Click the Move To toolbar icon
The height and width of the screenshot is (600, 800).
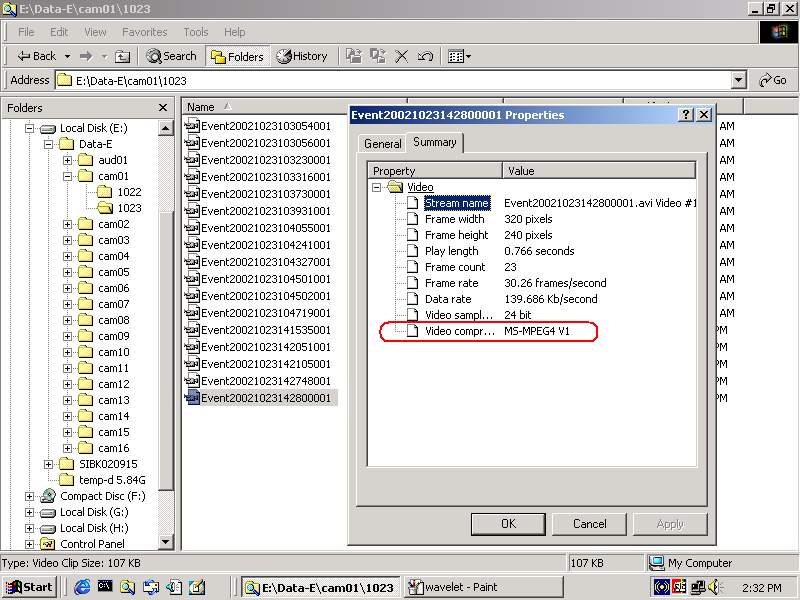click(x=354, y=56)
